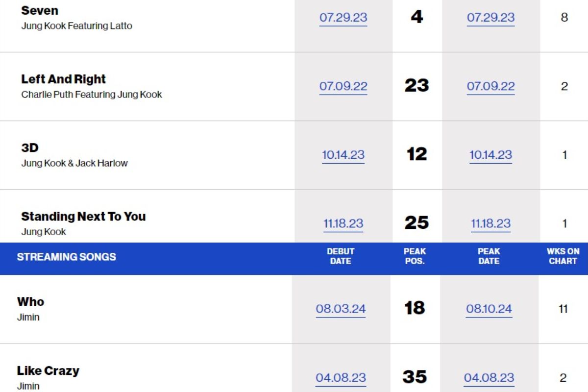Click the Streaming Songs section header
This screenshot has height=392, width=588.
[x=66, y=257]
